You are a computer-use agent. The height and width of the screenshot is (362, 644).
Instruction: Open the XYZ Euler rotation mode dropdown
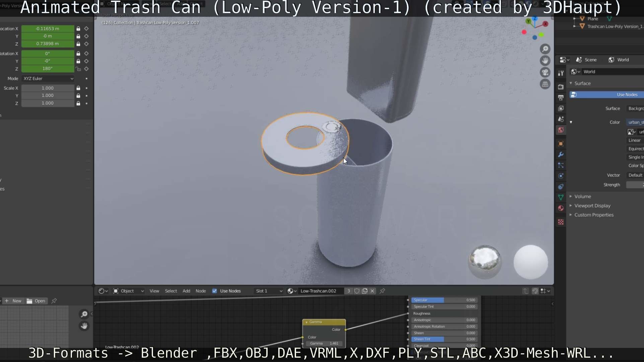point(48,78)
